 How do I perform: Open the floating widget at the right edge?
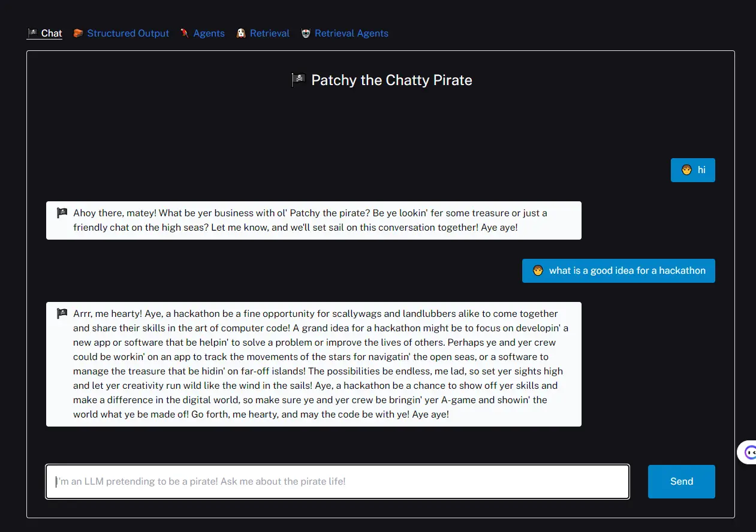748,453
